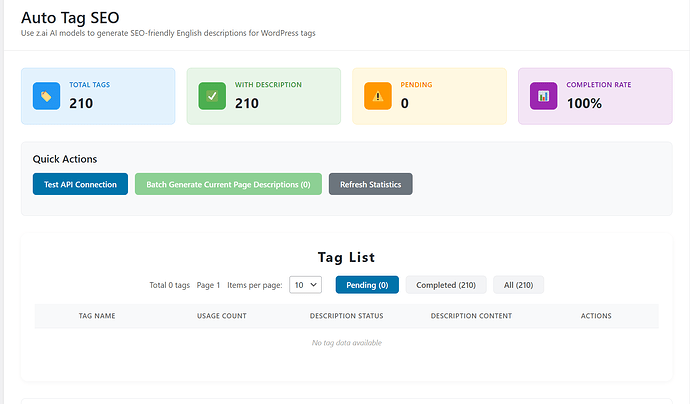Test the API connection
This screenshot has width=690, height=404.
point(80,184)
